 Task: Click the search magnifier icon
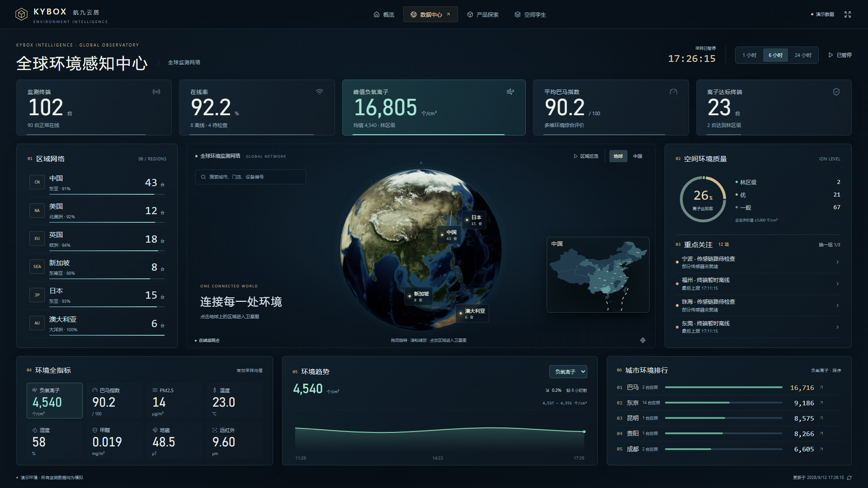click(203, 177)
